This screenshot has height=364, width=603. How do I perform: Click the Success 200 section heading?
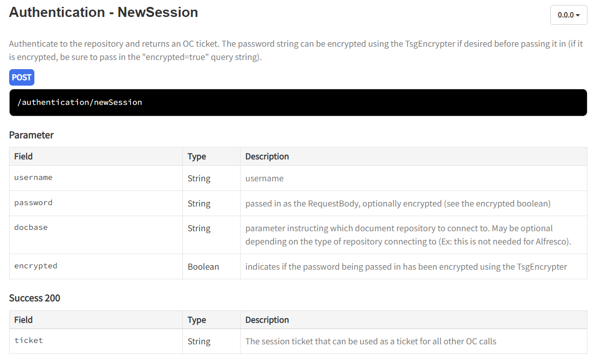pyautogui.click(x=34, y=298)
